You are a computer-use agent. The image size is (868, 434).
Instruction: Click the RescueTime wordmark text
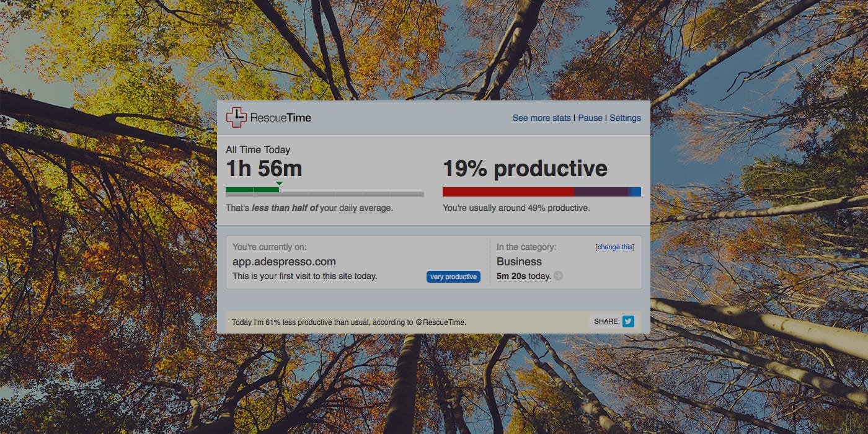click(281, 118)
